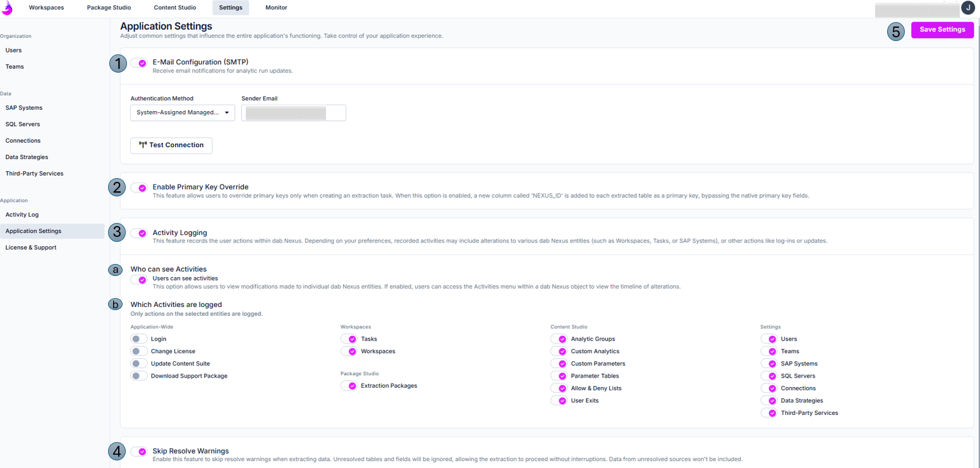This screenshot has height=468, width=980.
Task: Select Application Settings in the sidebar
Action: tap(52, 231)
